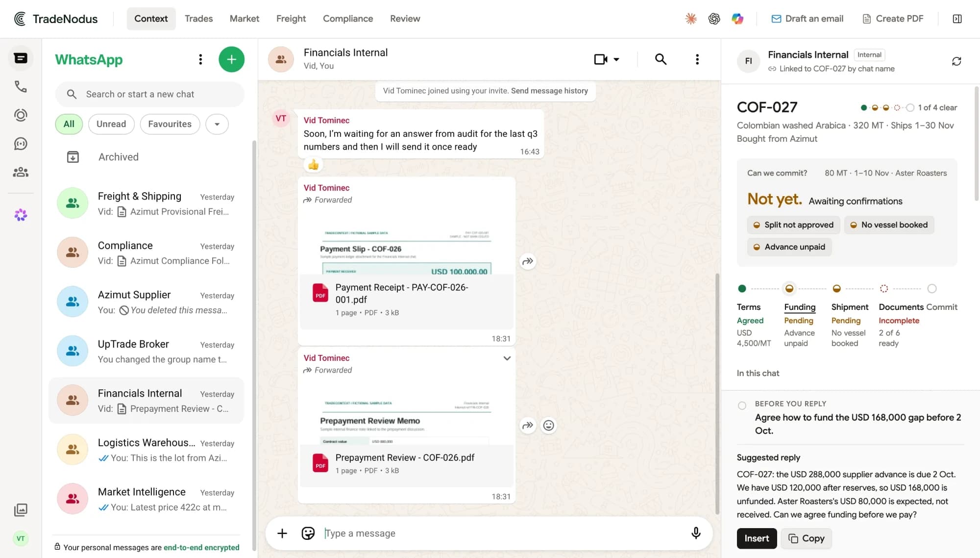
Task: Forward the Payment Receipt message
Action: [x=528, y=261]
